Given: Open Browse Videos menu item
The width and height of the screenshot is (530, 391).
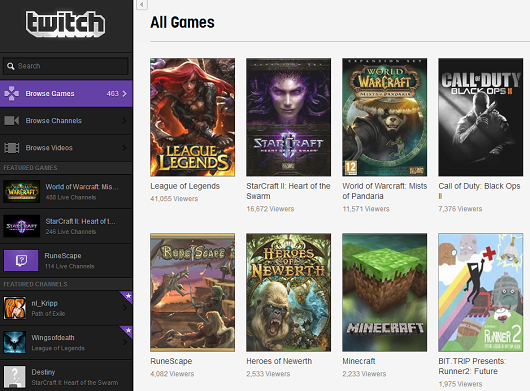Looking at the screenshot, I should pos(66,148).
